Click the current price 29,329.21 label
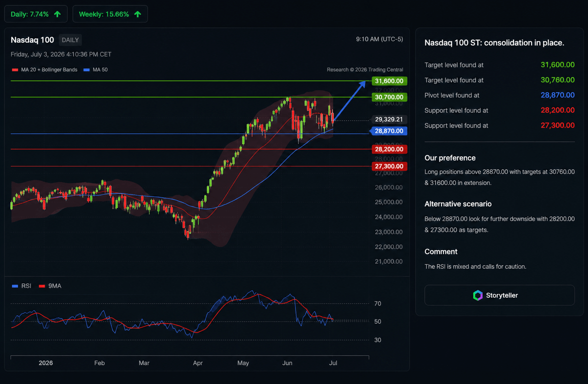 (389, 119)
